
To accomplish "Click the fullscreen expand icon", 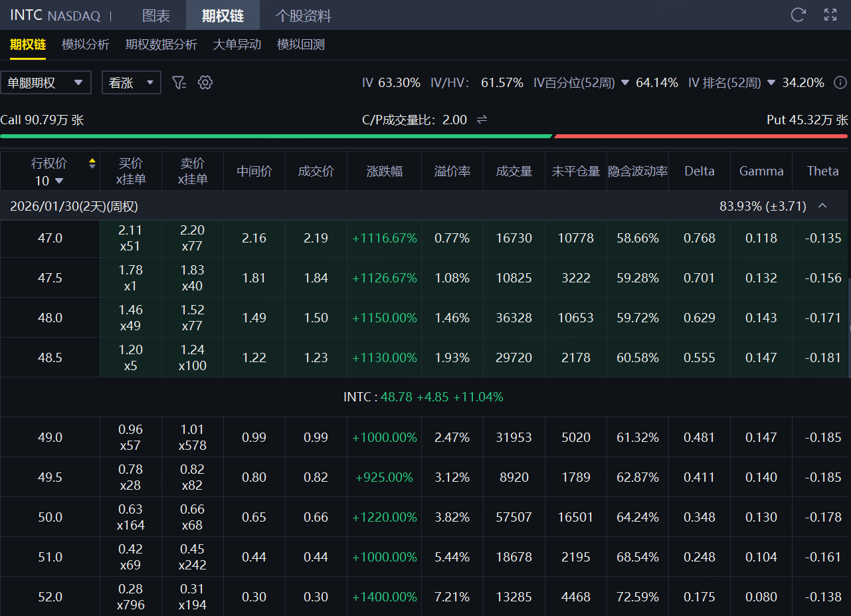I will point(830,15).
